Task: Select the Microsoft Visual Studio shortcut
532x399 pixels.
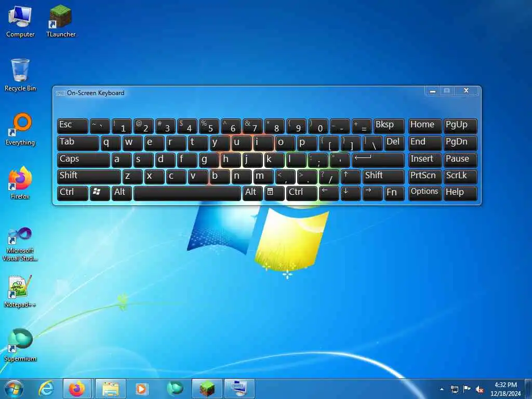Action: [x=20, y=244]
